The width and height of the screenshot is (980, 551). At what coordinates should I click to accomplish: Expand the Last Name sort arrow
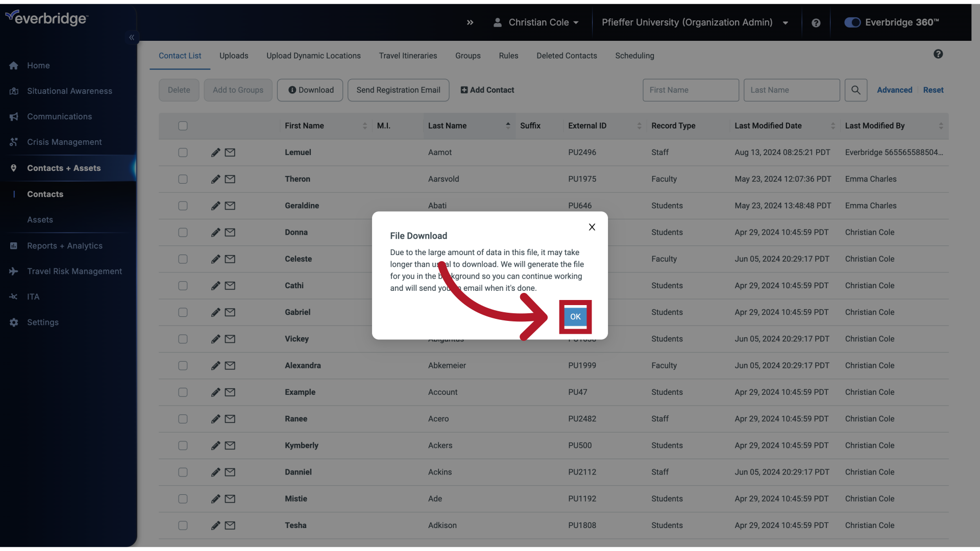[x=509, y=126]
